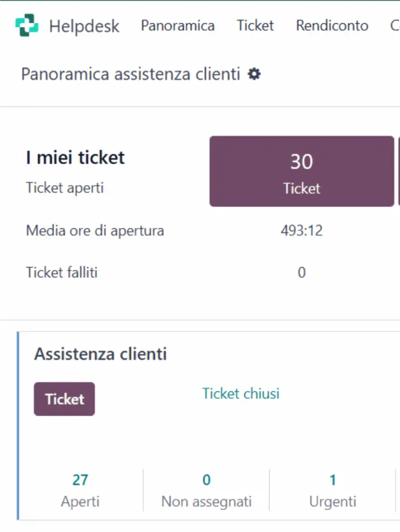Image resolution: width=400 pixels, height=532 pixels.
Task: Click the Ticket falliti row label
Action: point(61,272)
